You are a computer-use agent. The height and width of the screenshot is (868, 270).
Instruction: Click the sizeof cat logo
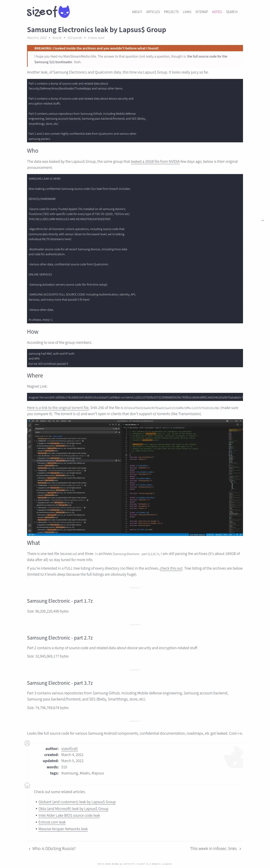tap(48, 12)
